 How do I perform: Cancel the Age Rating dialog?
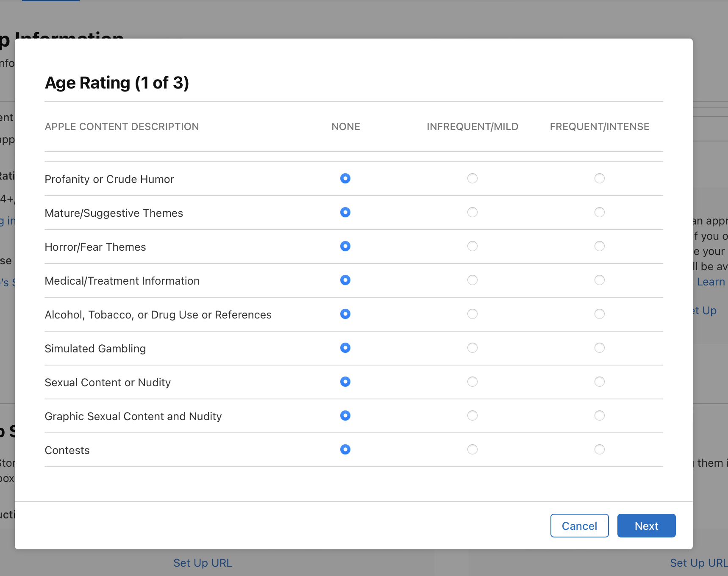point(579,526)
